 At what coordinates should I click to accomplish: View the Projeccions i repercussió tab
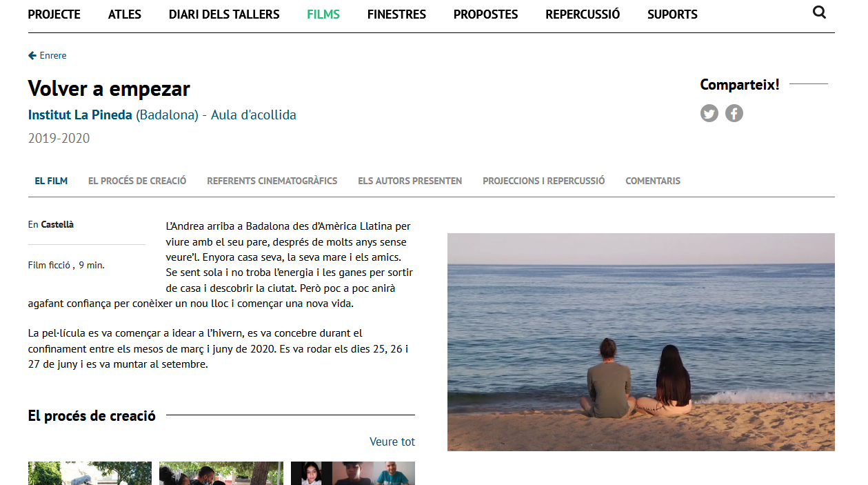point(544,181)
